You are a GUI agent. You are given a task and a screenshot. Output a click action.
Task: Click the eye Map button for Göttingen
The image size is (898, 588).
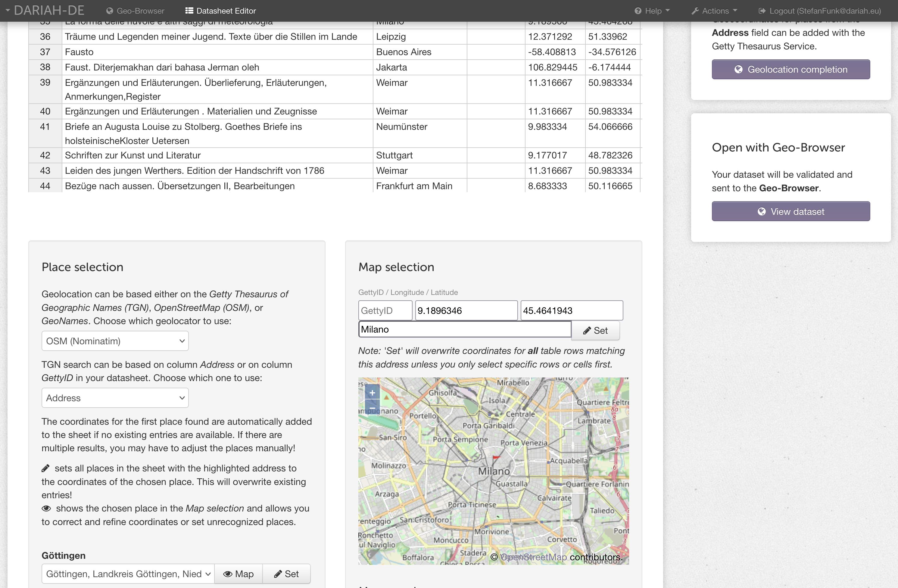[x=238, y=574]
